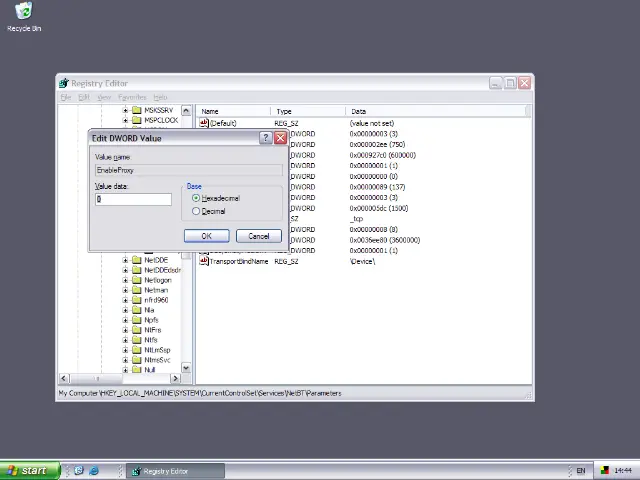Screen dimensions: 640x480
Task: Click the (Default) value string icon
Action: (204, 123)
